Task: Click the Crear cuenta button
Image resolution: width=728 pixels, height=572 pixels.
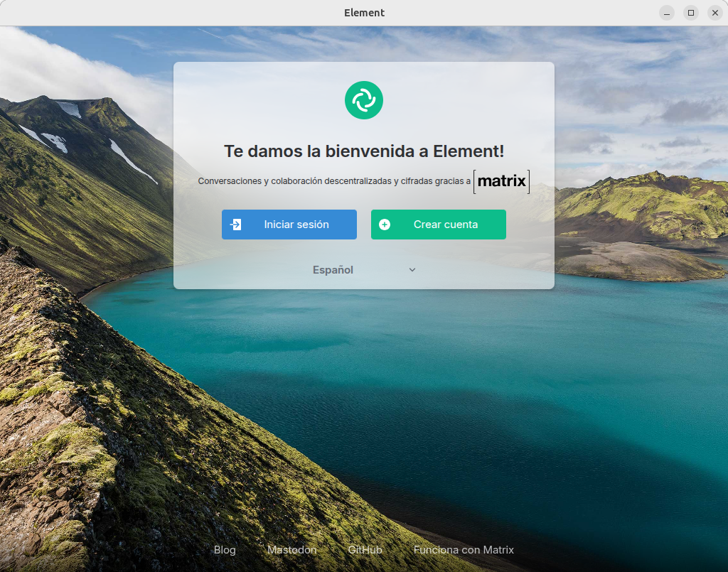Action: pyautogui.click(x=438, y=224)
